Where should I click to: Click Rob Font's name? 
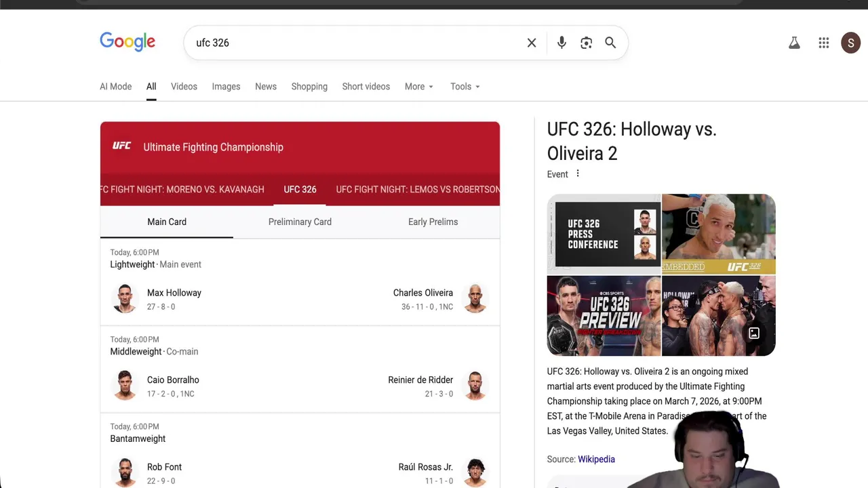point(164,467)
